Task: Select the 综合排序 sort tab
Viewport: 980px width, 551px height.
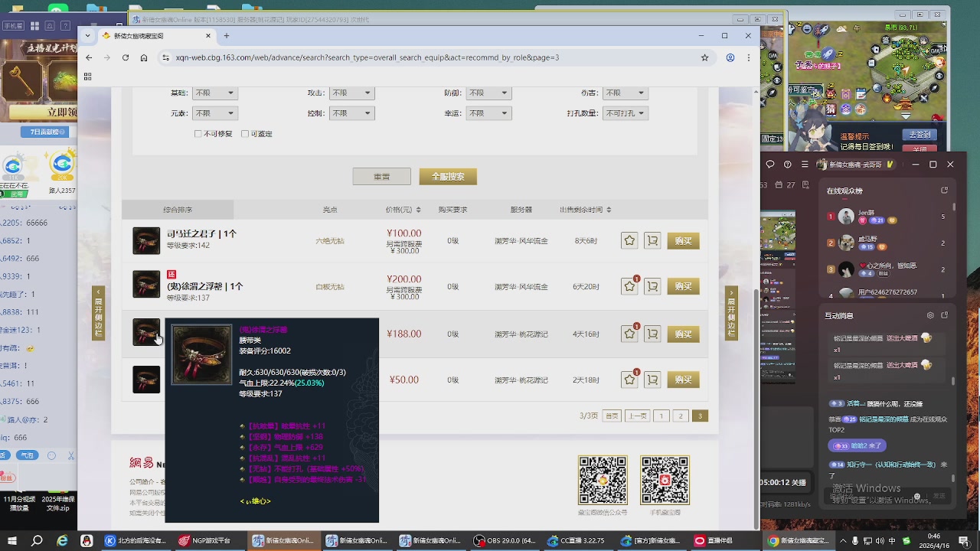Action: [x=178, y=210]
